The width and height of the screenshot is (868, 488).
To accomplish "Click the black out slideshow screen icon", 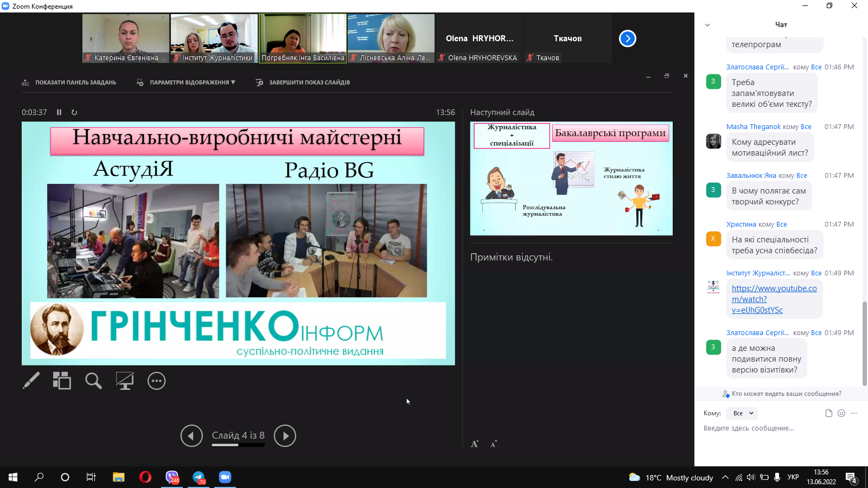I will (x=125, y=381).
